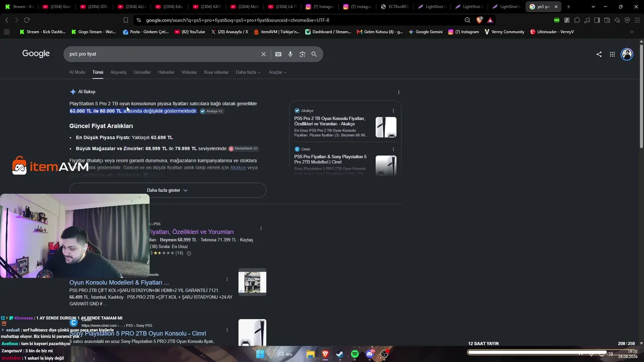Open the Google Gemini bookmark
644x362 pixels.
pos(426,32)
